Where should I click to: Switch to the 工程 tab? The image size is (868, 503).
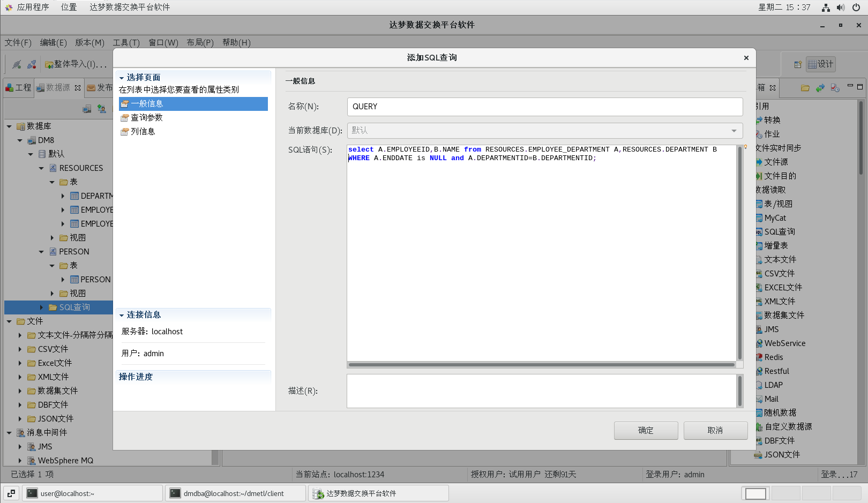[x=19, y=88]
